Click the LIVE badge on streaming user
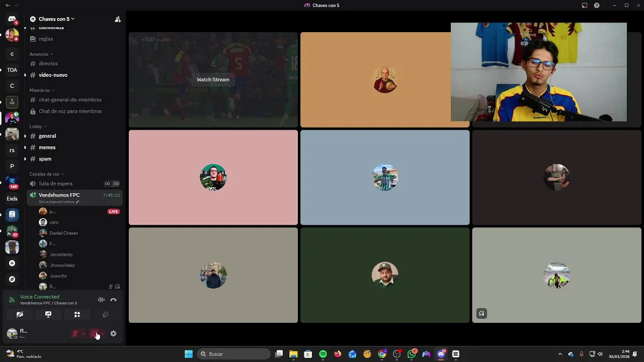The image size is (644, 362). pos(114,212)
